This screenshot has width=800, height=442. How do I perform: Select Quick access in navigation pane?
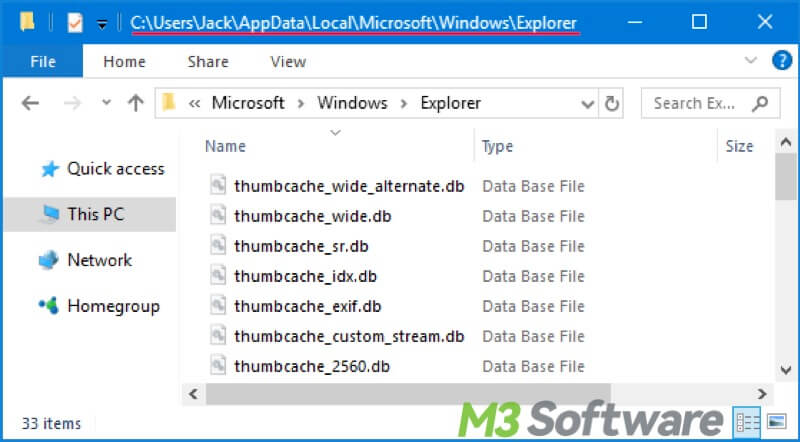116,169
